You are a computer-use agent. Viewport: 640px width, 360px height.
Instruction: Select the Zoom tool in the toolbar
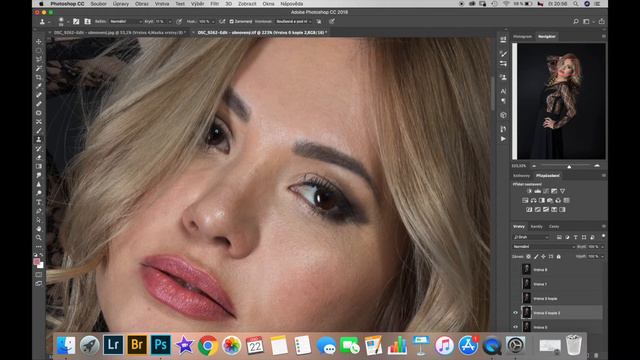click(39, 238)
